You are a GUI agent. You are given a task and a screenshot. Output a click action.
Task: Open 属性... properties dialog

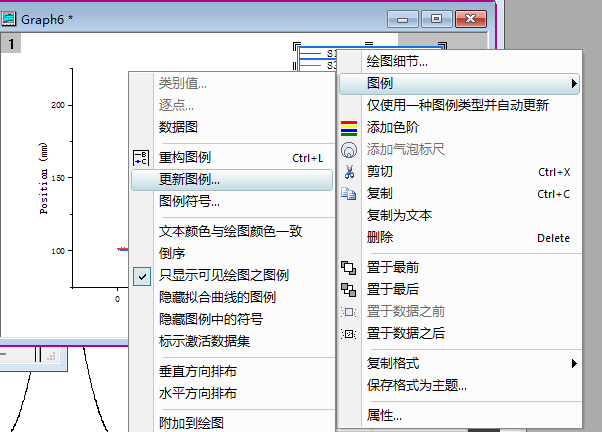[384, 415]
